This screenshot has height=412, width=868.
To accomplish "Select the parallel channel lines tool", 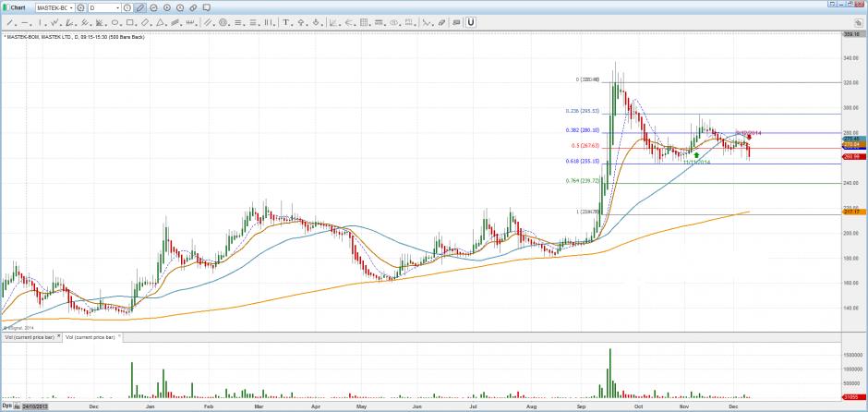I will pyautogui.click(x=208, y=23).
